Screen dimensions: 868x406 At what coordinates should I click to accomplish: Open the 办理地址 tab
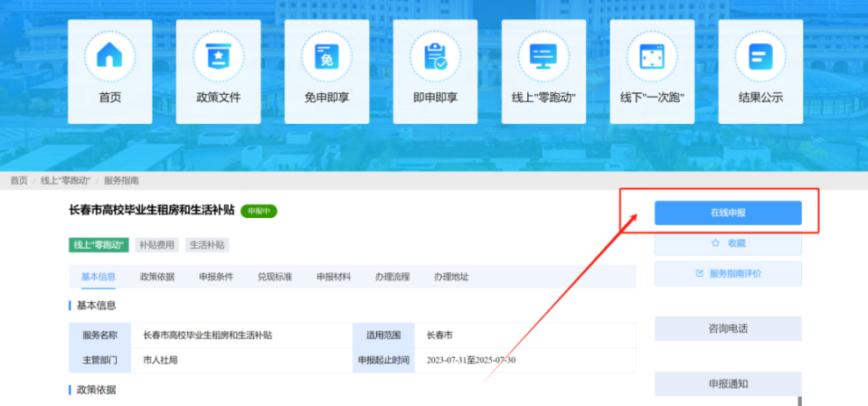pos(451,277)
